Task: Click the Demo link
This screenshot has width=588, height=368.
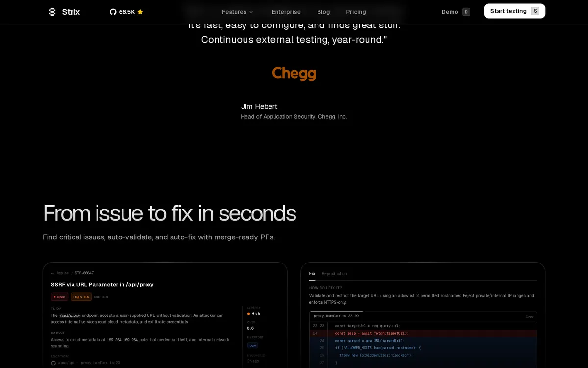Action: [450, 12]
